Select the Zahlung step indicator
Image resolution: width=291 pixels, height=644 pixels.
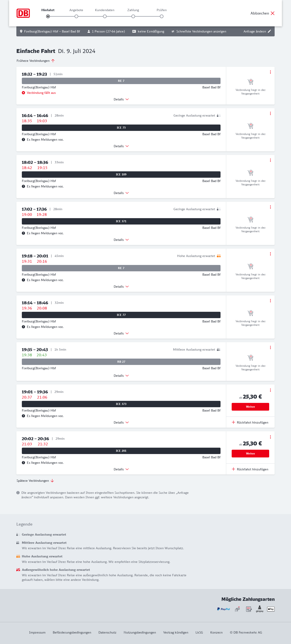coord(133,17)
